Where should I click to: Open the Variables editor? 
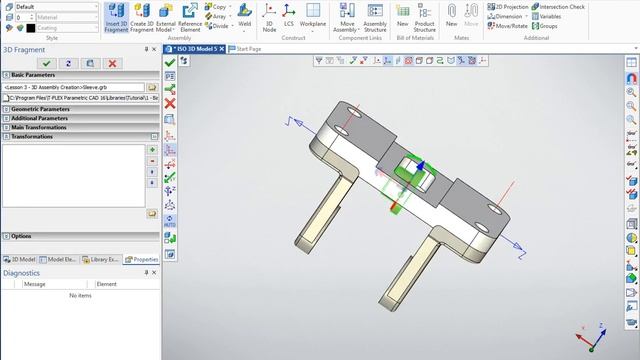547,16
